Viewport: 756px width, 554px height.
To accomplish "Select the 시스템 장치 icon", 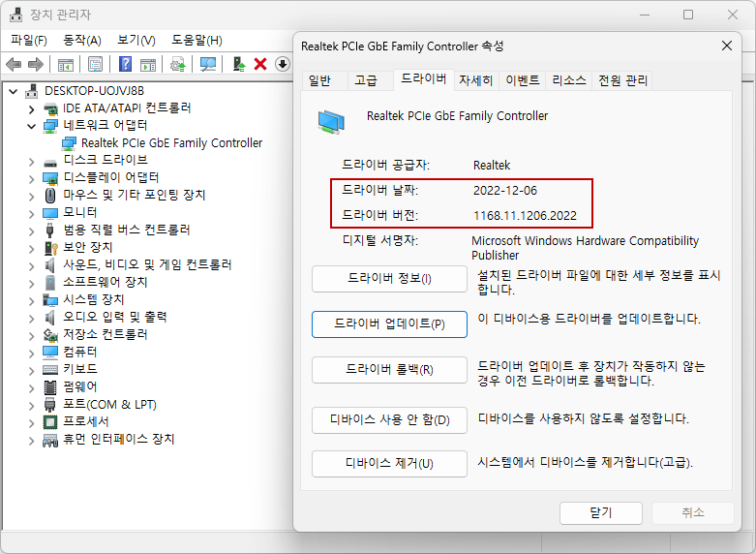I will click(x=50, y=299).
